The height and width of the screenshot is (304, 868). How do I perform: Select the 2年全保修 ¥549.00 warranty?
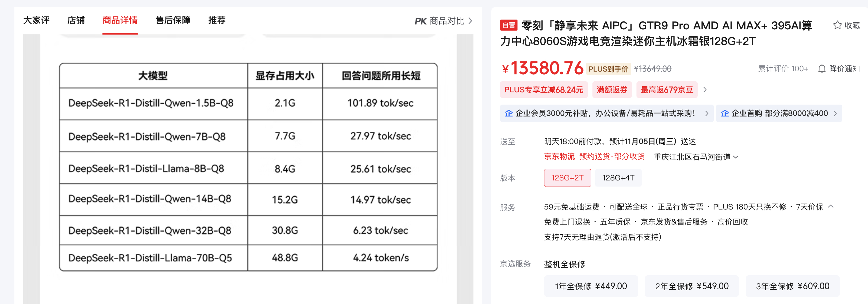(x=692, y=286)
